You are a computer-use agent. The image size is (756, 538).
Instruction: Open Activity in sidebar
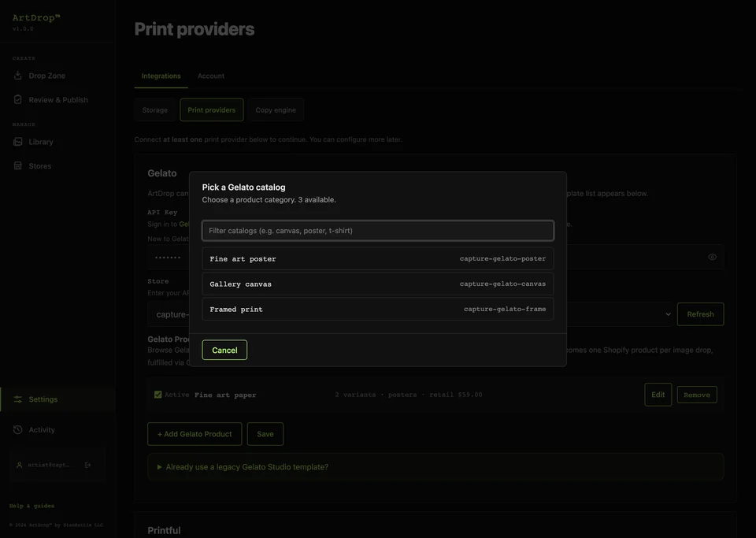coord(42,429)
